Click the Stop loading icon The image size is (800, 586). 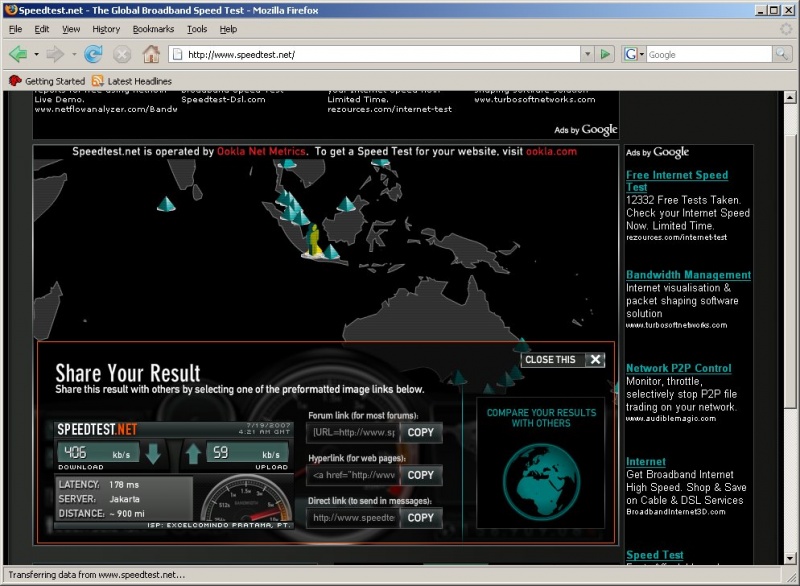(x=122, y=54)
